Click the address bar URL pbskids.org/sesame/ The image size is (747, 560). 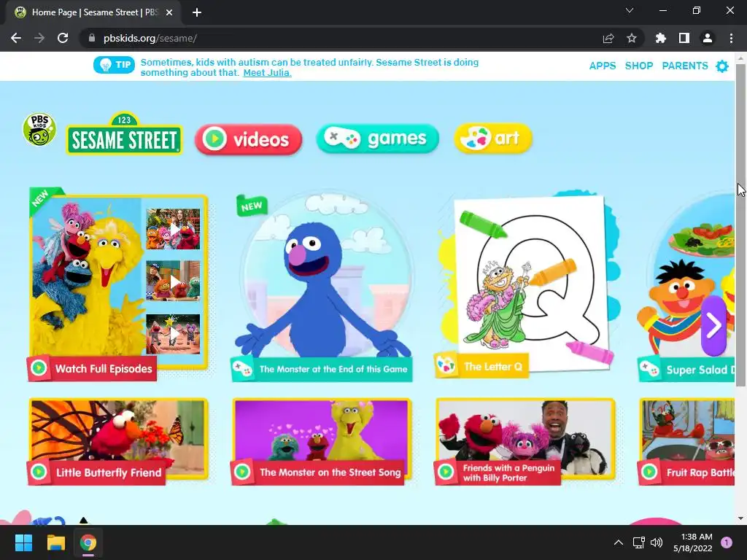click(150, 38)
